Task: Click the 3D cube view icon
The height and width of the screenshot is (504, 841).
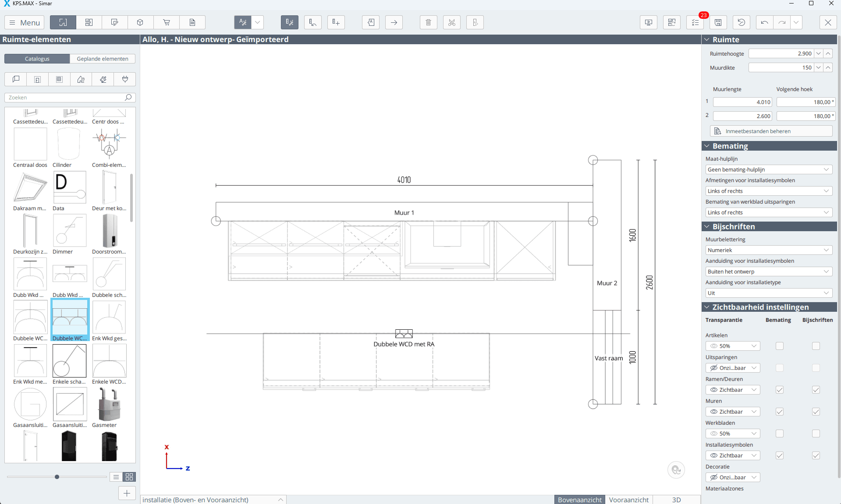Action: pos(140,22)
